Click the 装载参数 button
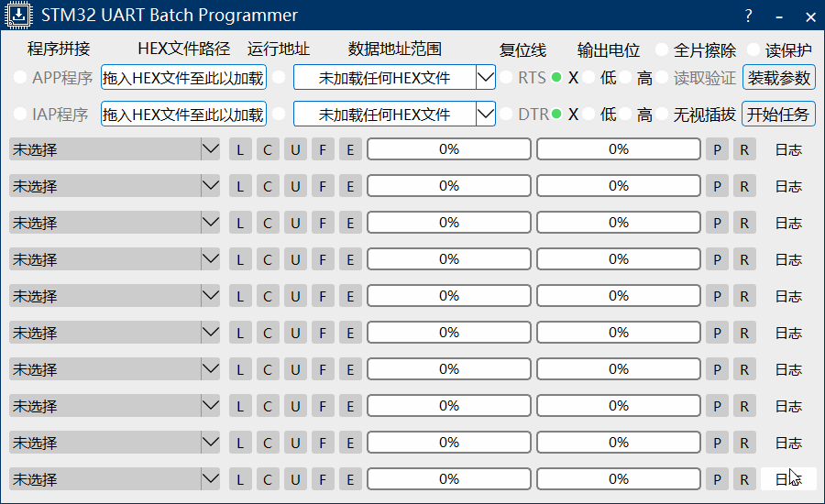This screenshot has width=825, height=504. pos(778,77)
